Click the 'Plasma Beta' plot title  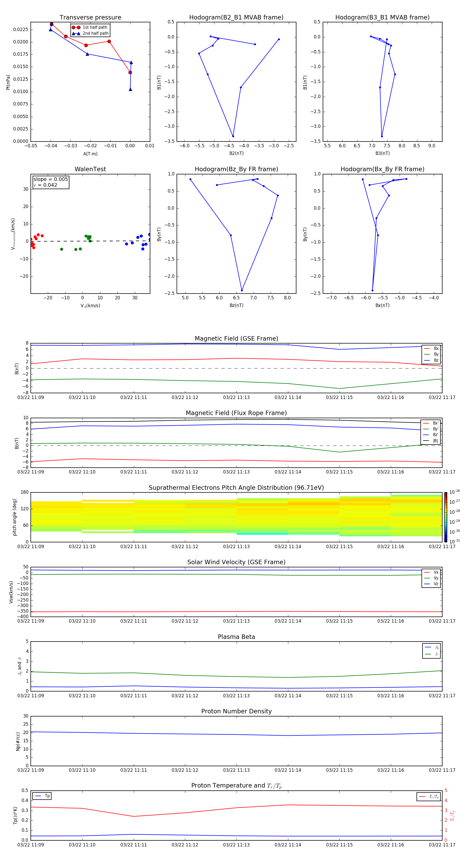(x=236, y=637)
